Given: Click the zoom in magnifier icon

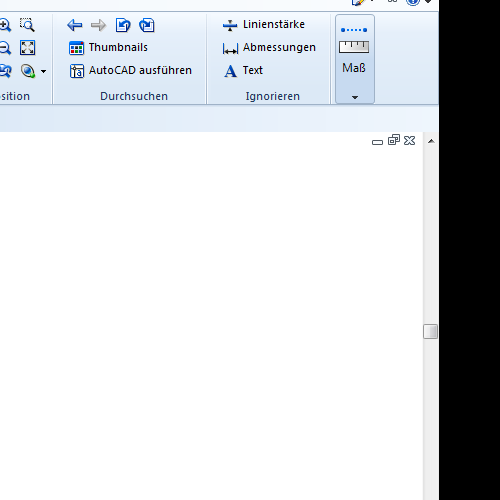Looking at the screenshot, I should coord(5,25).
